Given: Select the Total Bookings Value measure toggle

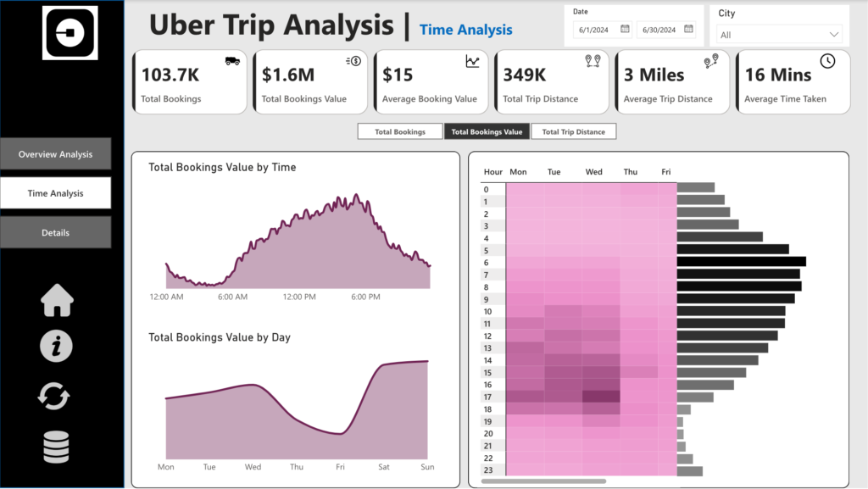Looking at the screenshot, I should pos(487,131).
